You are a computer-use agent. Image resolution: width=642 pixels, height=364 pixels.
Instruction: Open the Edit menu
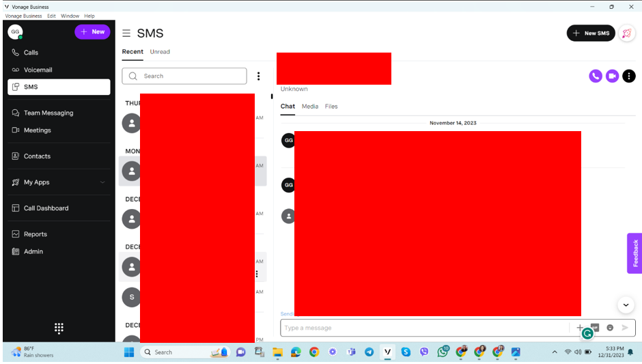click(51, 16)
